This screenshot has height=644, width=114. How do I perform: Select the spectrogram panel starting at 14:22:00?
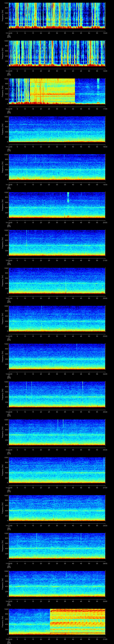57,318
